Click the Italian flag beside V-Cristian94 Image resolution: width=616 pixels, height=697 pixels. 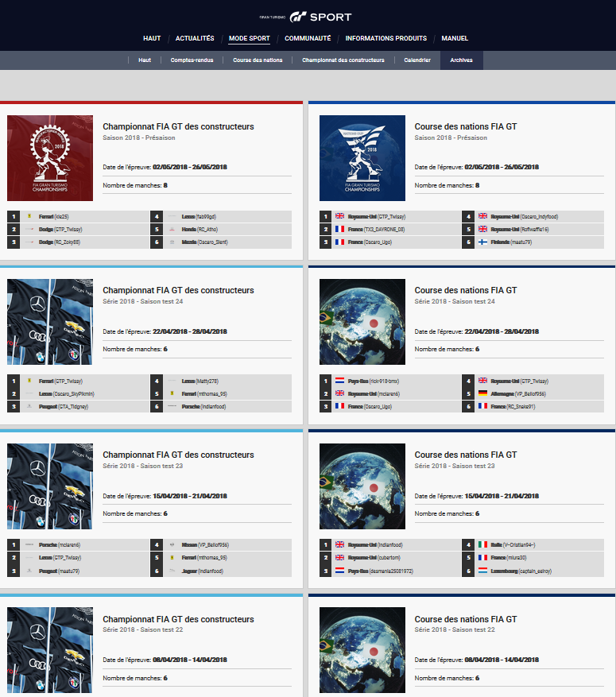482,544
